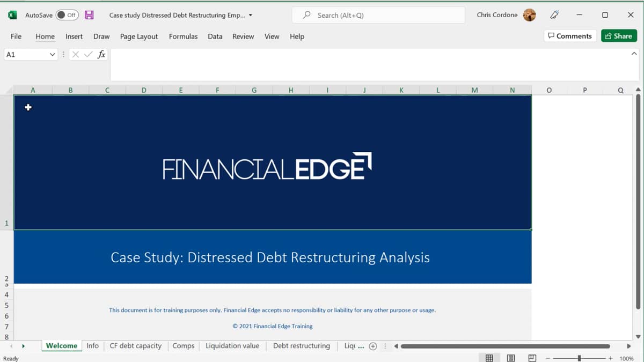The width and height of the screenshot is (644, 362).
Task: Switch to the Welcome sheet tab
Action: point(62,346)
